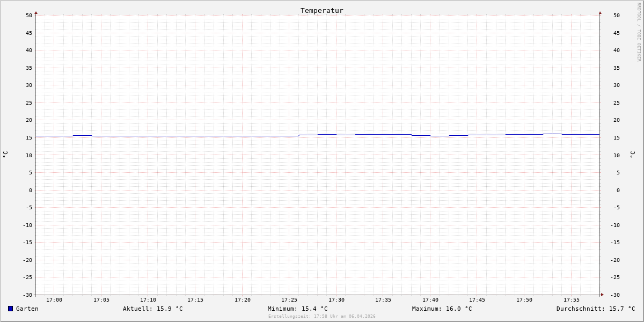
Task: Click the Minimum: 15.4 °C value
Action: coord(298,309)
